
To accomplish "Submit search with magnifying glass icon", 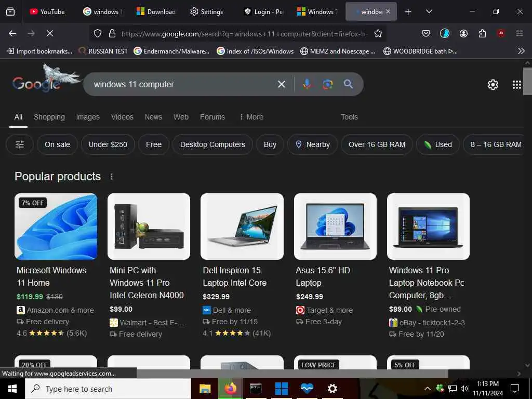I will click(348, 84).
